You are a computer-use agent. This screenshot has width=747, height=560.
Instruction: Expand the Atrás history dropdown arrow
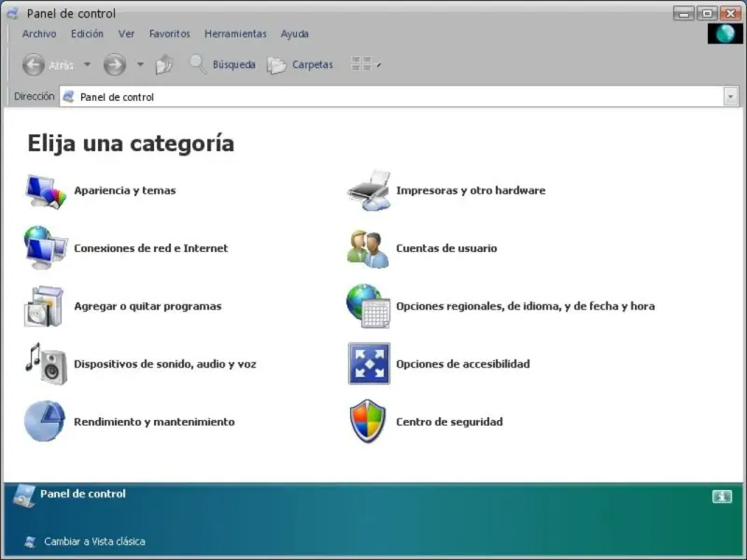pos(87,63)
